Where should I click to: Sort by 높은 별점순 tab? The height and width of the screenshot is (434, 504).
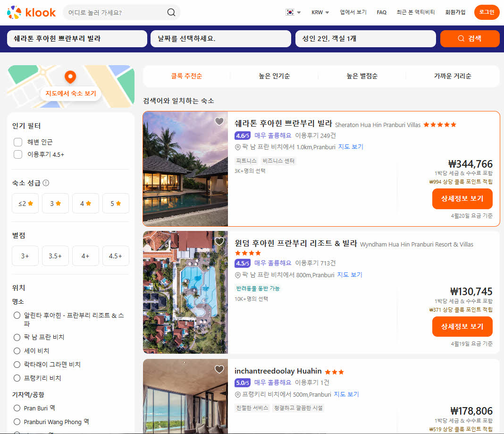tap(362, 76)
